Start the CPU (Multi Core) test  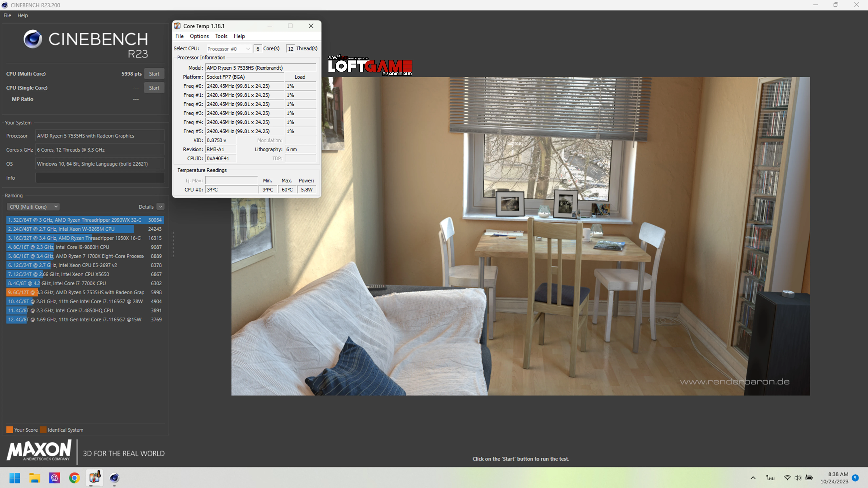154,74
